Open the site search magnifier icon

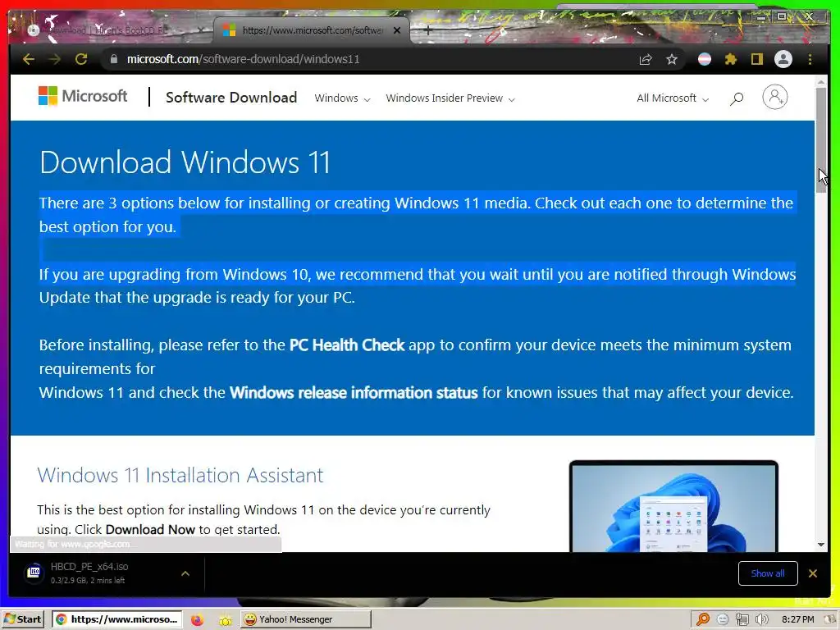737,98
